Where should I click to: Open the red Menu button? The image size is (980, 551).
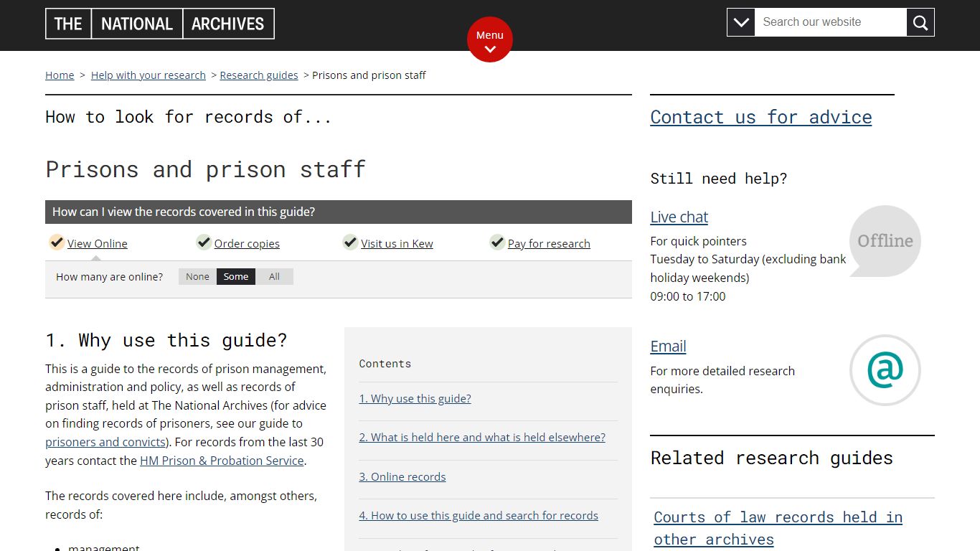coord(490,39)
